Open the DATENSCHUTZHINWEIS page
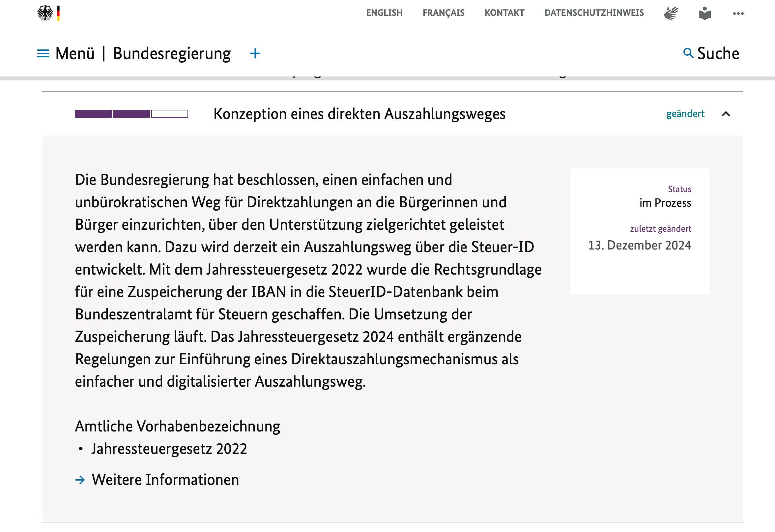Viewport: 775px width, 532px height. [594, 13]
